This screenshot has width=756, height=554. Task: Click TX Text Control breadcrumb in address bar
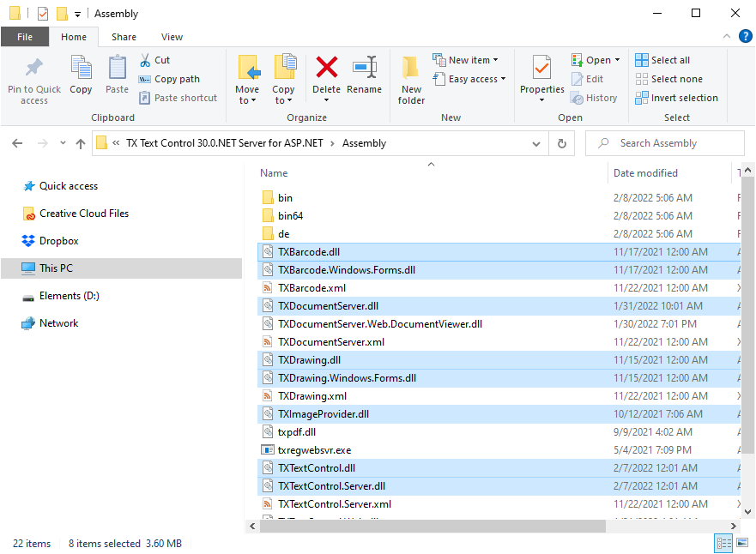tap(225, 143)
